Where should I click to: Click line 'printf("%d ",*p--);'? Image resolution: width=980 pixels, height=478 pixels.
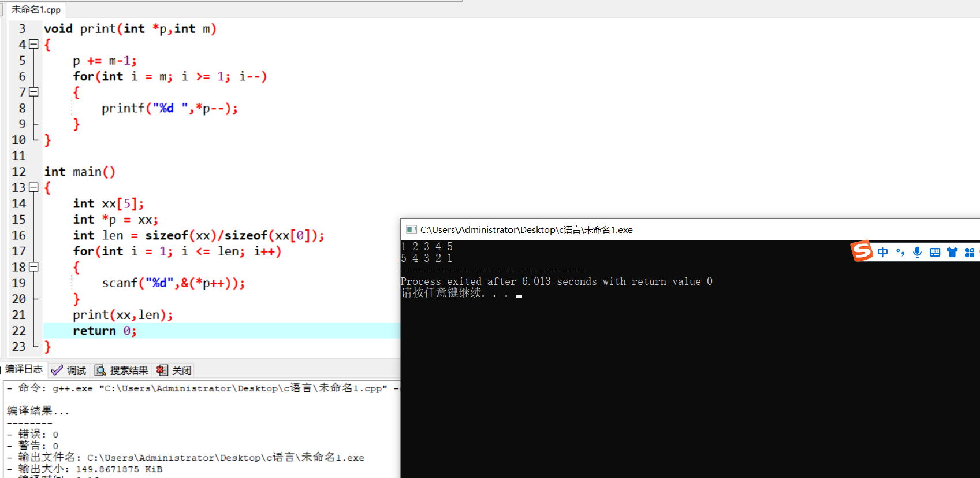pos(170,108)
